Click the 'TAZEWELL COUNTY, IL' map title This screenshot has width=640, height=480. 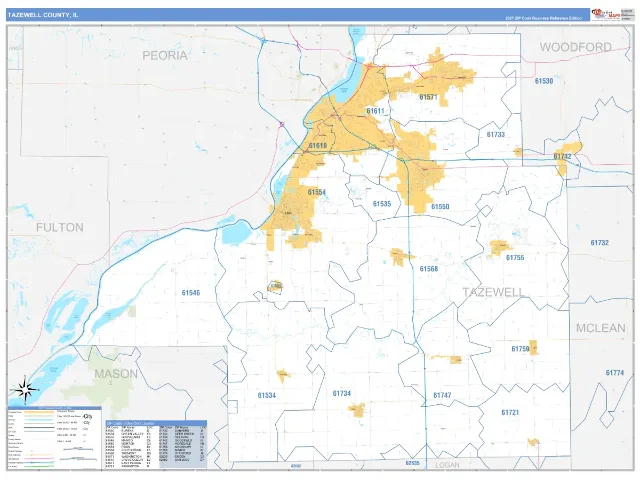click(x=42, y=15)
